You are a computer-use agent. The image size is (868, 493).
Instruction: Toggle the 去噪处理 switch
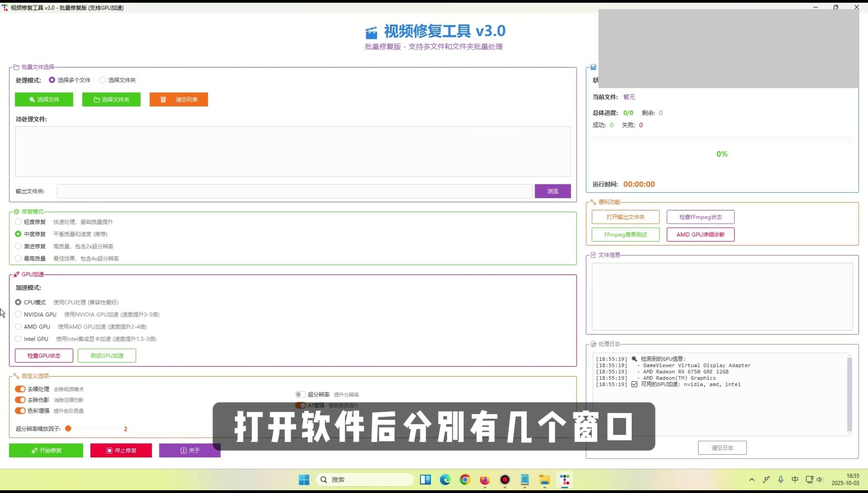pyautogui.click(x=20, y=389)
